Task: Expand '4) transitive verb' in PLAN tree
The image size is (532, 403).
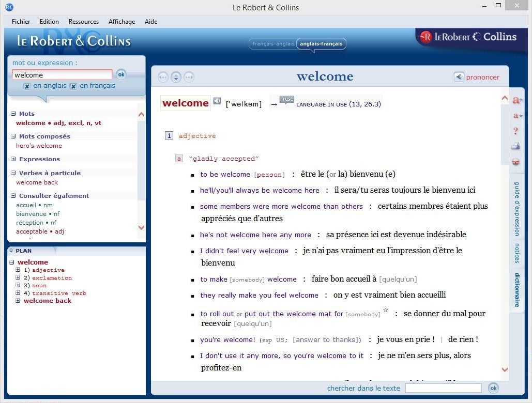Action: tap(18, 293)
